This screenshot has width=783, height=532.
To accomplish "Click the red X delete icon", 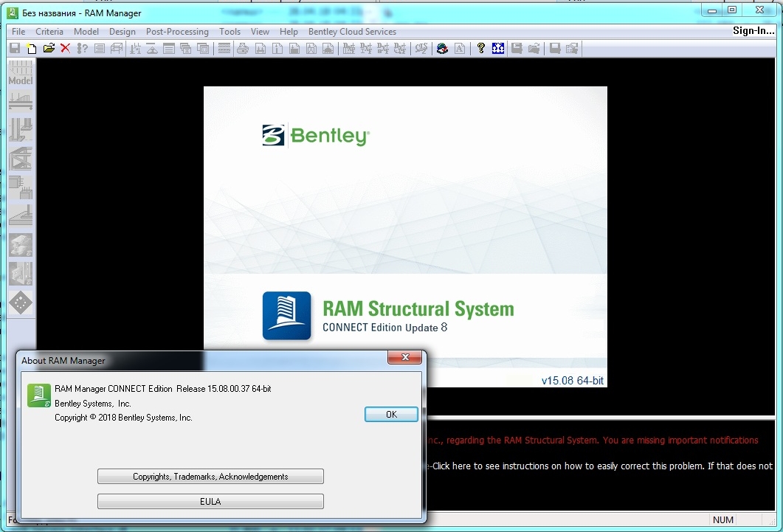I will [65, 49].
